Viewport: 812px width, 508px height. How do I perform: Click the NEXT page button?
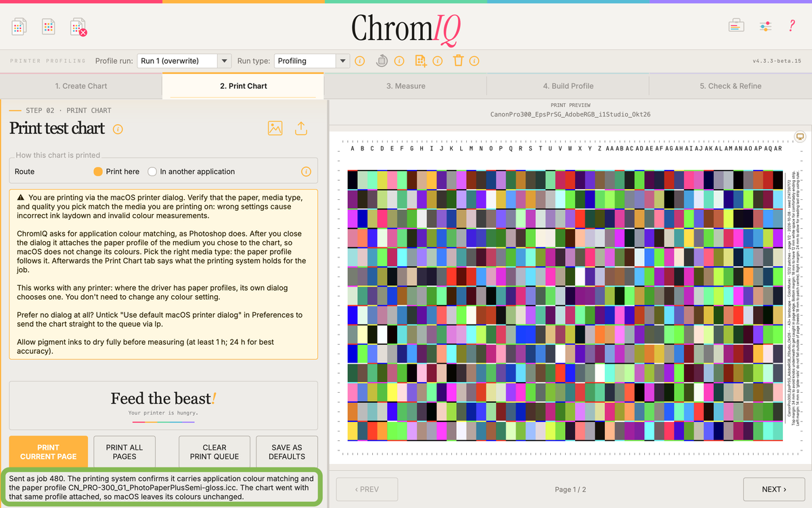[774, 489]
